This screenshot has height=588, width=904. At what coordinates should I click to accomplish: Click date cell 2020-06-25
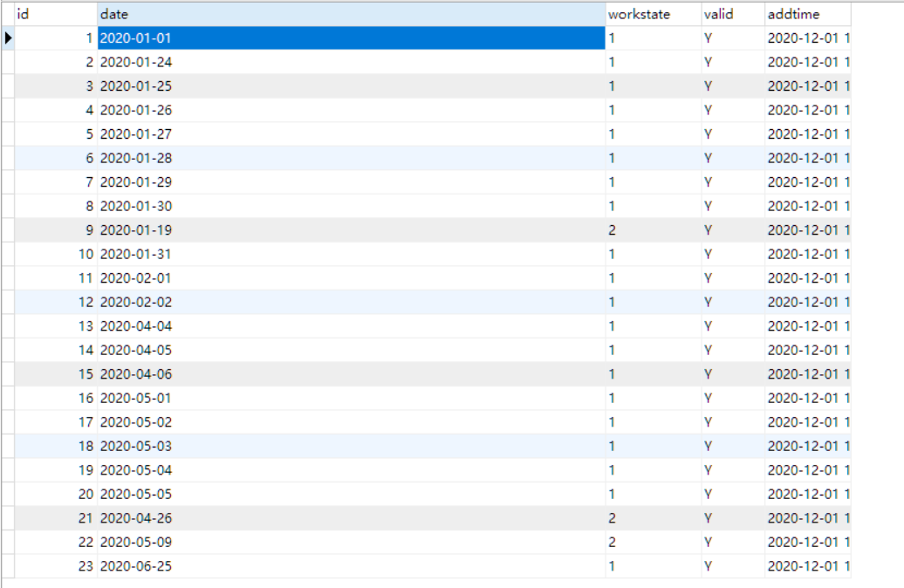coord(351,567)
